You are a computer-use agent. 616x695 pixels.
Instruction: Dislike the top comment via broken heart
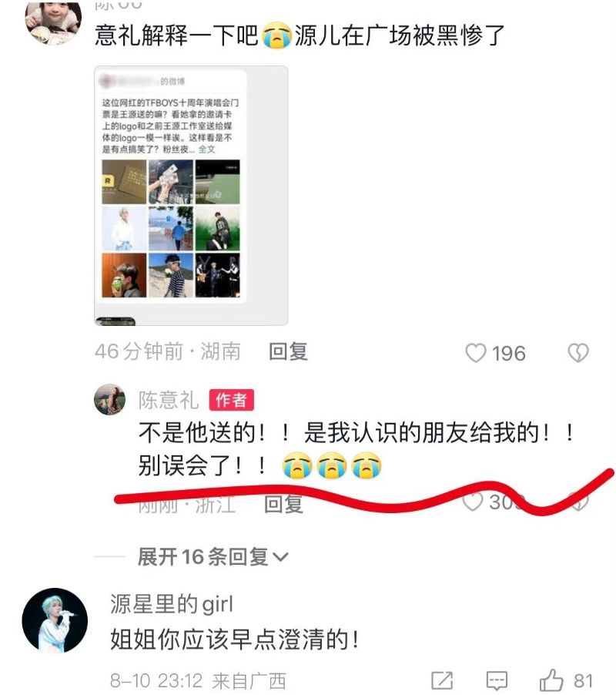coord(578,353)
